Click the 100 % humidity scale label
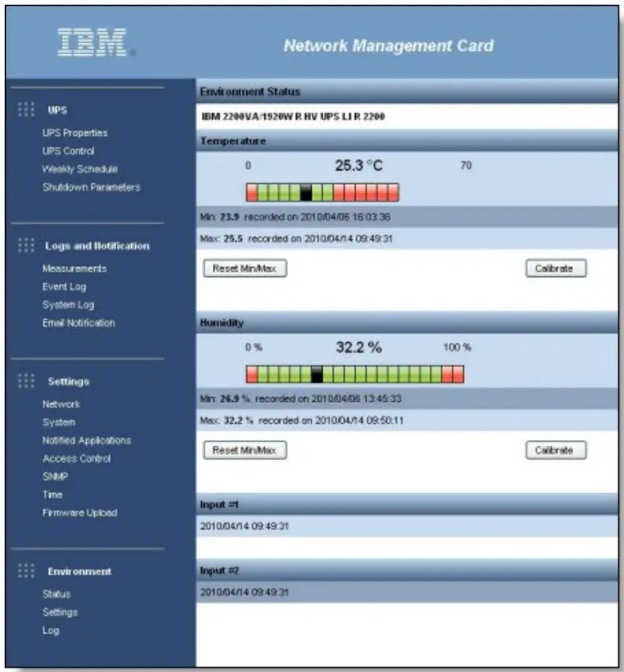The height and width of the screenshot is (672, 624). tap(457, 347)
